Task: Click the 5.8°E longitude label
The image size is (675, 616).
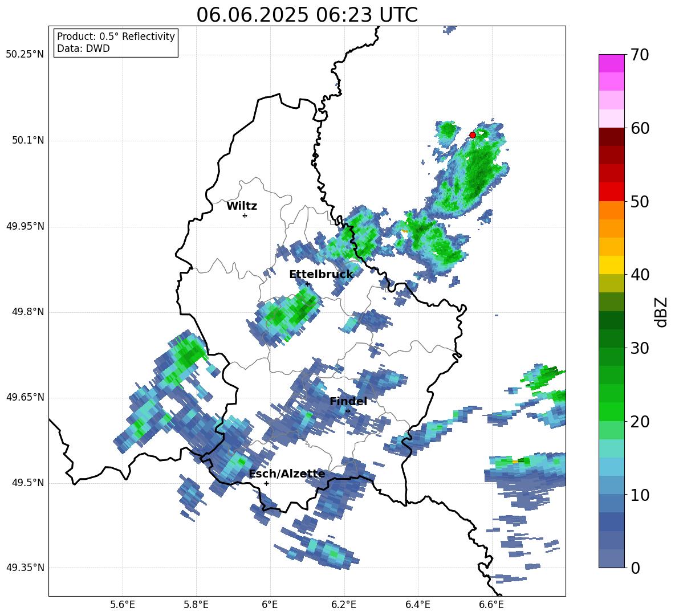Action: (196, 605)
